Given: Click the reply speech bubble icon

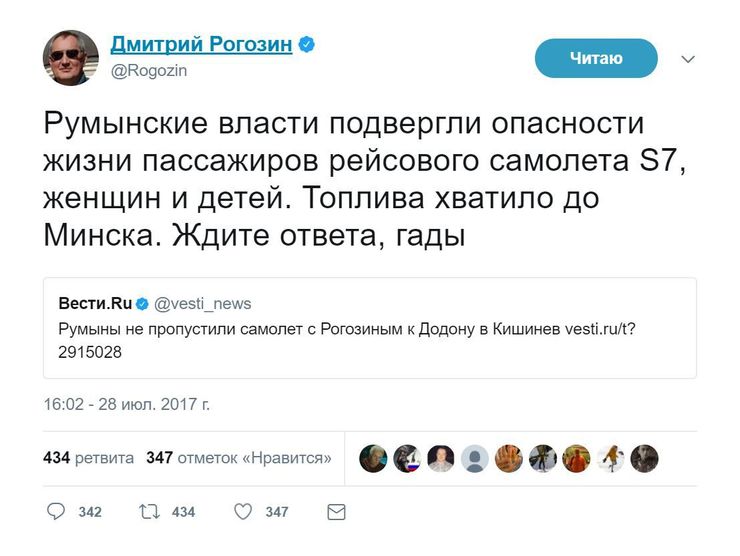Looking at the screenshot, I should coord(56,511).
